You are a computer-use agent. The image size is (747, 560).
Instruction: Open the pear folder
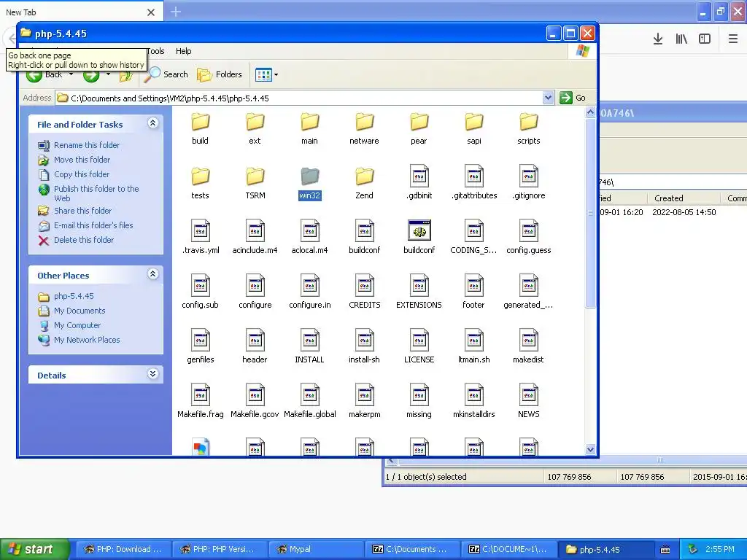pos(419,128)
